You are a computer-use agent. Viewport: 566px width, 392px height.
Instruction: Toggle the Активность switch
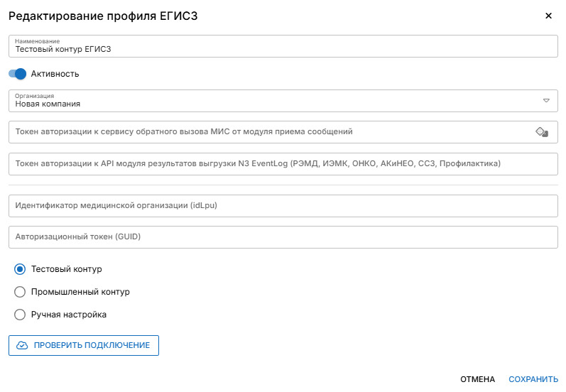tap(18, 74)
